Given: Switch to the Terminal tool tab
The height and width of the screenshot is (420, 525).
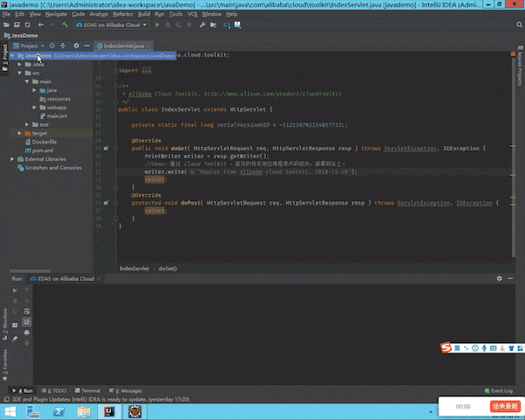Looking at the screenshot, I should 87,390.
